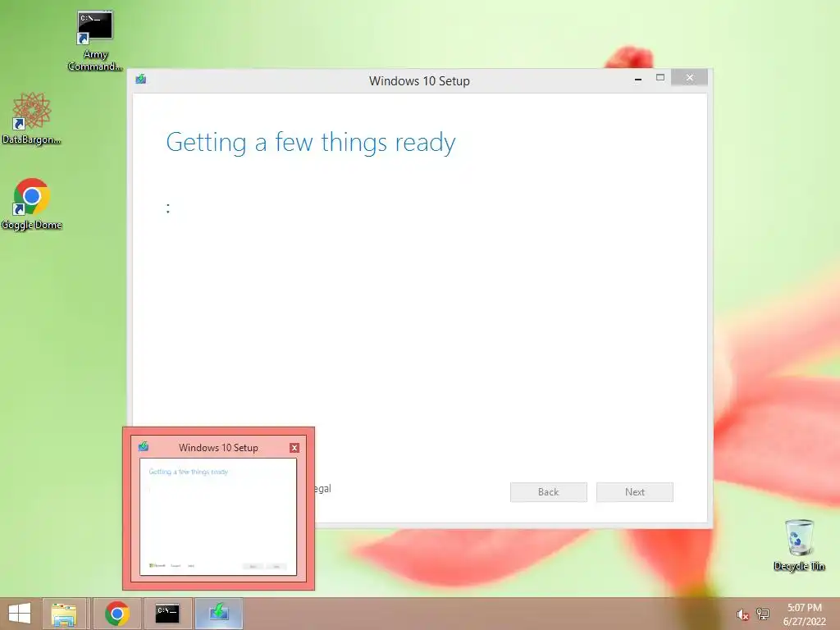This screenshot has width=840, height=630.
Task: Click the 5:07 PM taskbar clock
Action: tap(804, 614)
